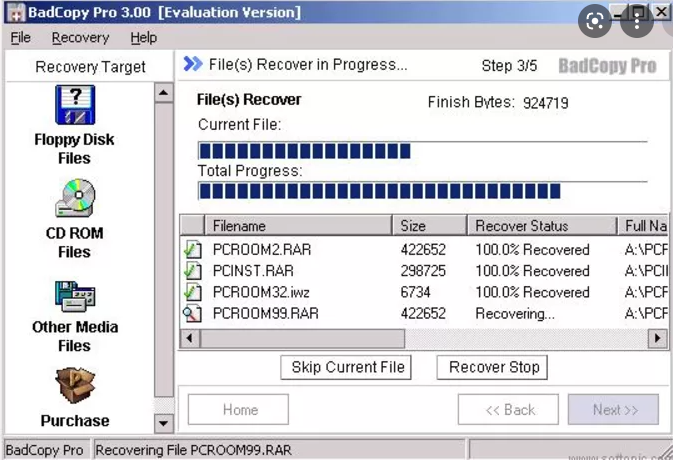Click the image search lens overlay icon

(x=594, y=21)
